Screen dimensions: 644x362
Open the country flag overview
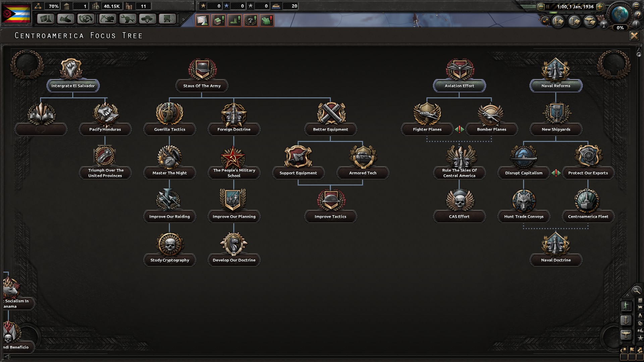pyautogui.click(x=16, y=13)
